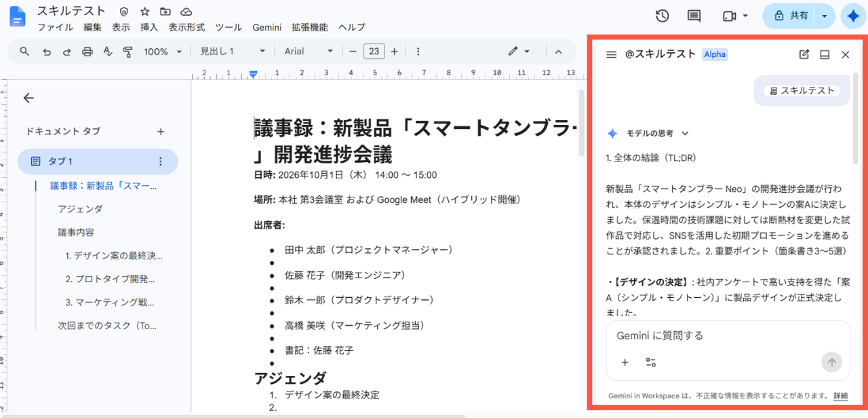Open the Google Docs home icon
Image resolution: width=868 pixels, height=418 pixels.
point(17,18)
